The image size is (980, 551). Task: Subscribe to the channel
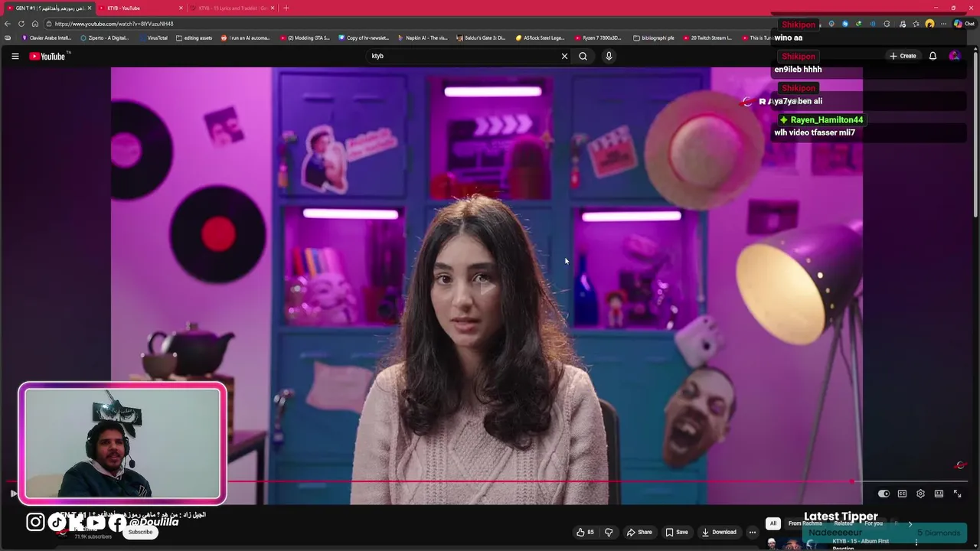pos(140,532)
